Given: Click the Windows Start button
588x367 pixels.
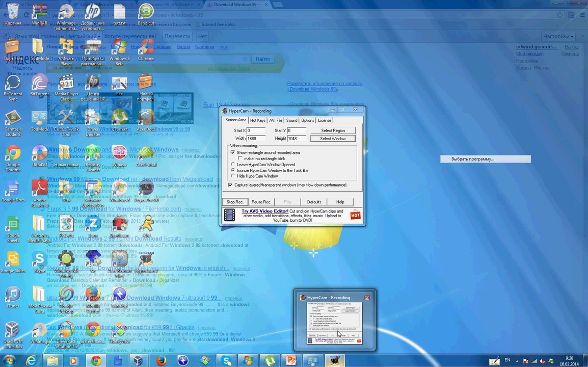Looking at the screenshot, I should tap(8, 360).
